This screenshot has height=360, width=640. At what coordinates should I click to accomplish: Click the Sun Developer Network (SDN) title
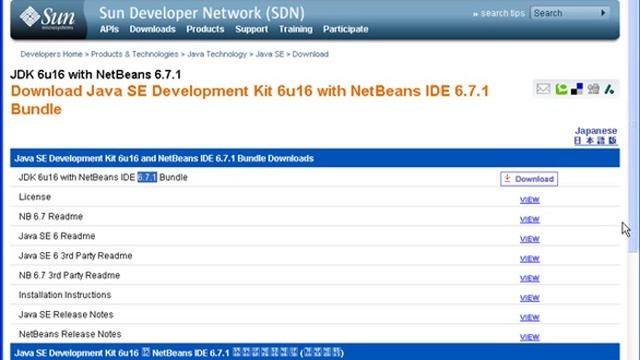[202, 13]
